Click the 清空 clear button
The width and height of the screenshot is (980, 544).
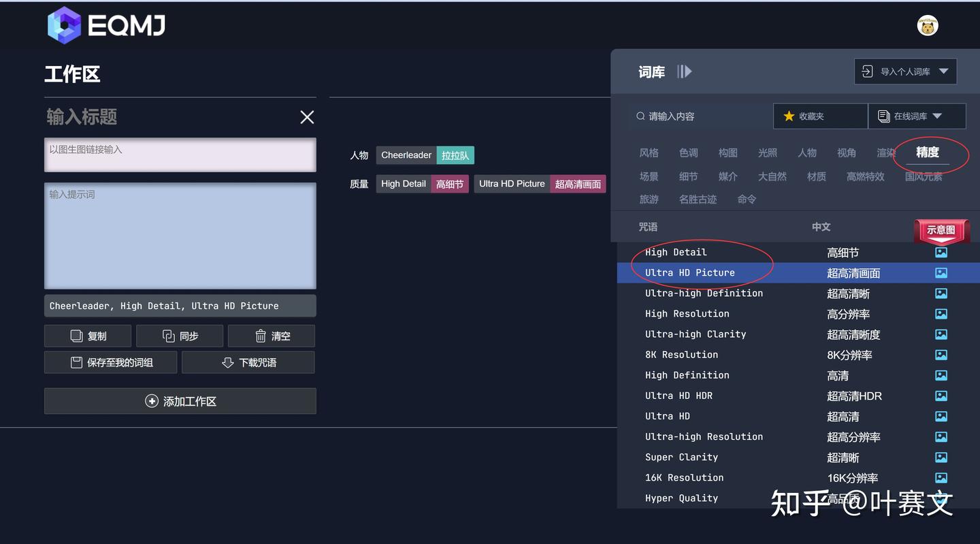pos(272,336)
